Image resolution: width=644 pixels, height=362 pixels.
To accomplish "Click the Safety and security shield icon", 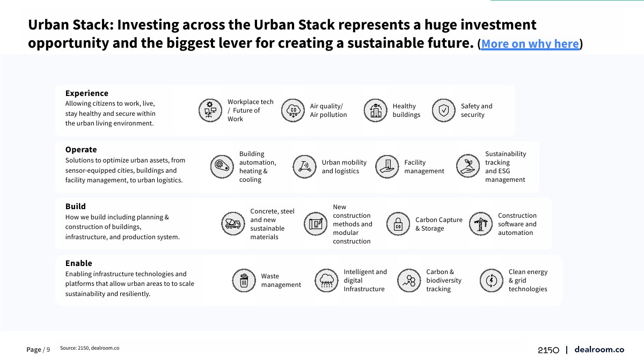I will [x=444, y=110].
